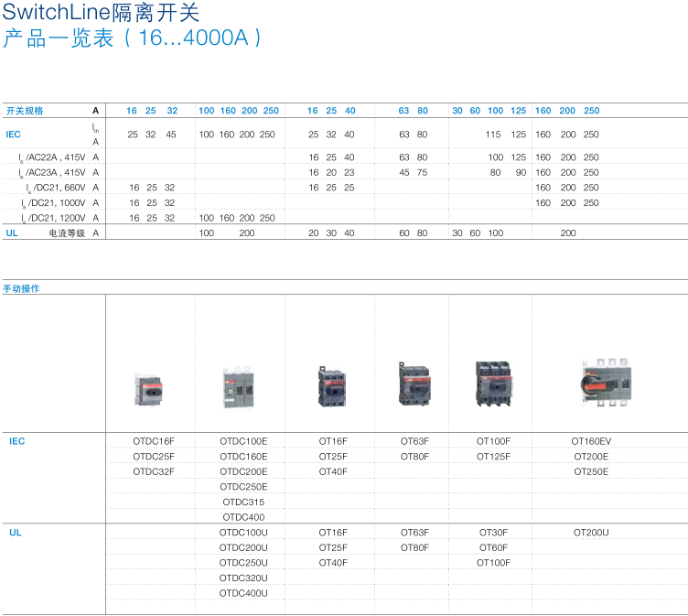Click the '/DC21, 660V' row label
The width and height of the screenshot is (688, 616).
pyautogui.click(x=56, y=188)
